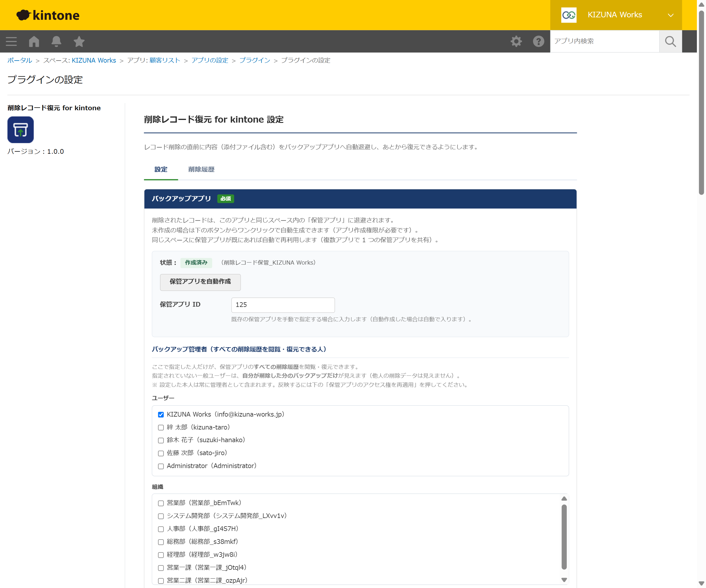Uncheck KIZUNA Works (info@kizuna-works.jp) user
The width and height of the screenshot is (706, 588).
point(161,415)
